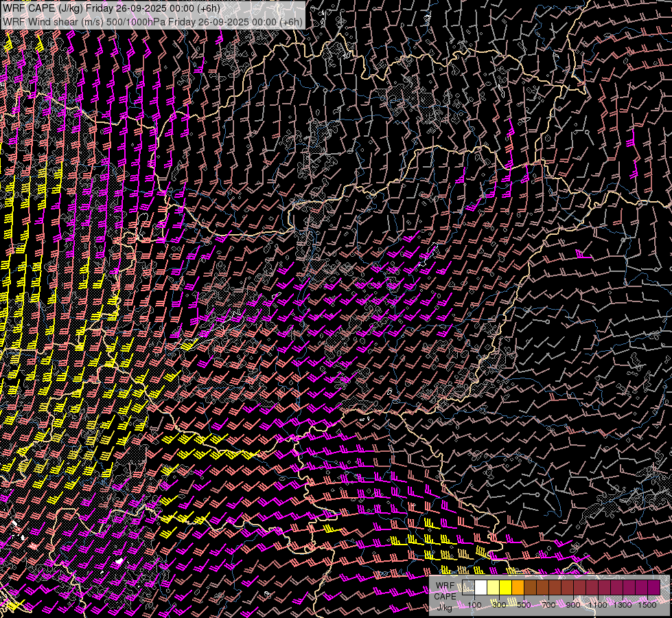Click the 1100 label in the legend
The image size is (672, 618).
coord(598,605)
